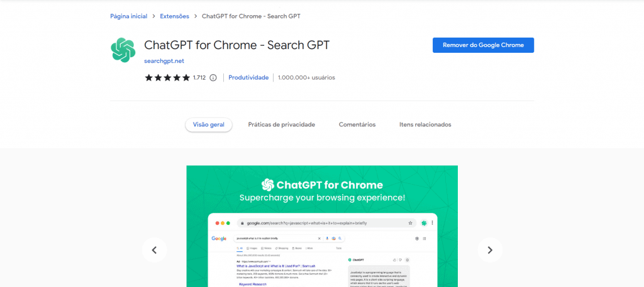Screen dimensions: 644x287
Task: Click the green extension icon in preview toolbar
Action: click(x=424, y=223)
